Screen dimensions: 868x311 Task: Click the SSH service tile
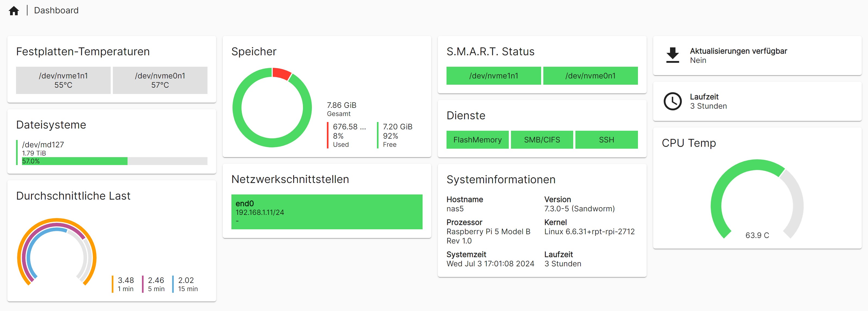tap(606, 140)
